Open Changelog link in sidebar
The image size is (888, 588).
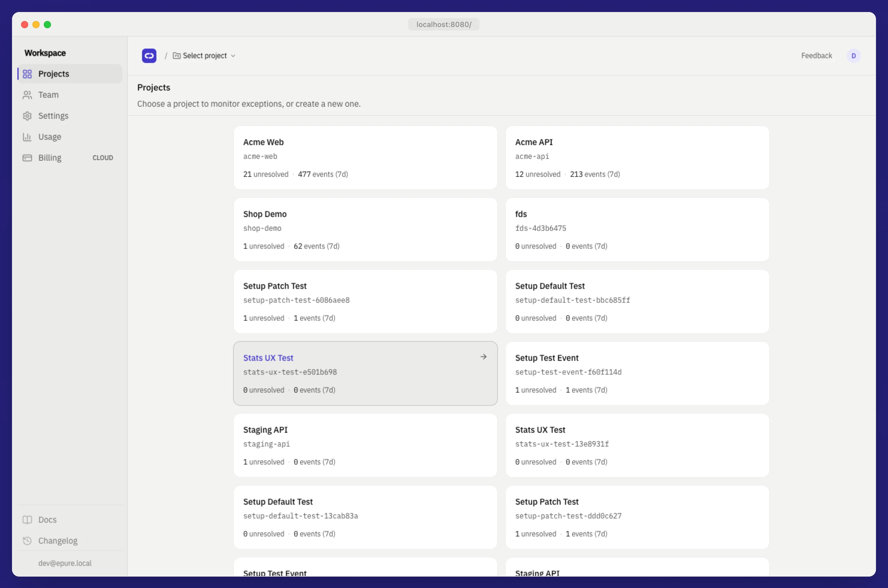pos(70,541)
